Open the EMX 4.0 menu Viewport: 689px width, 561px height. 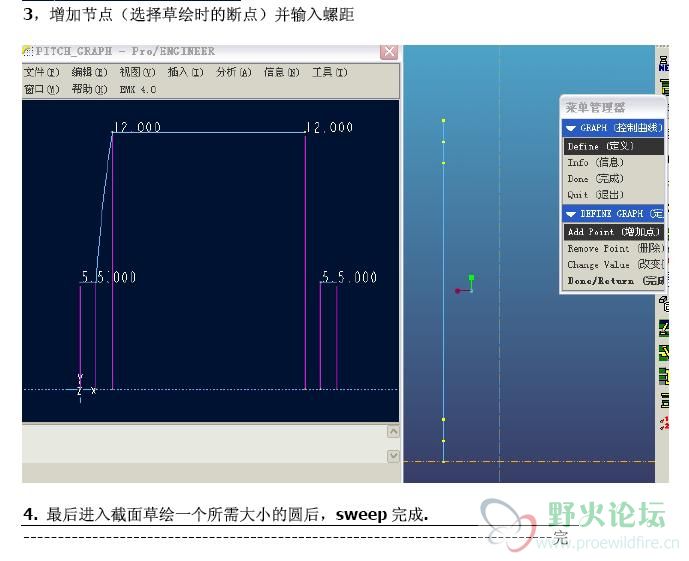click(x=138, y=90)
